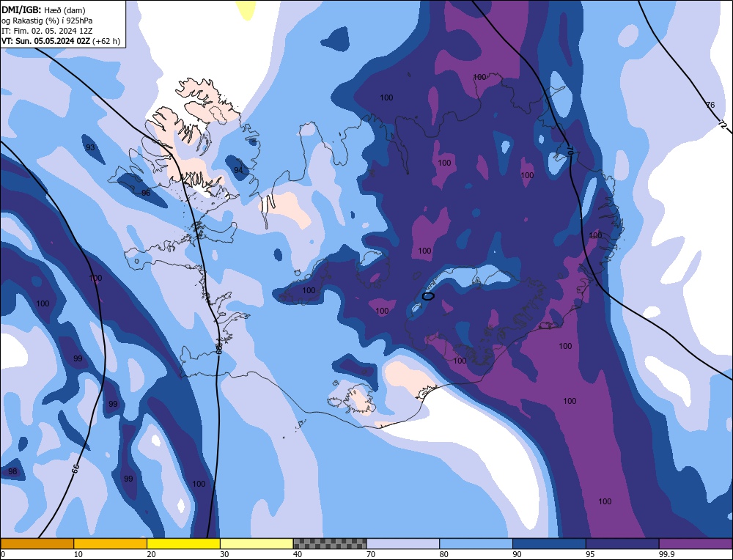Click the '(+62 h)' forecast offset text
This screenshot has height=560, width=733.
(106, 41)
